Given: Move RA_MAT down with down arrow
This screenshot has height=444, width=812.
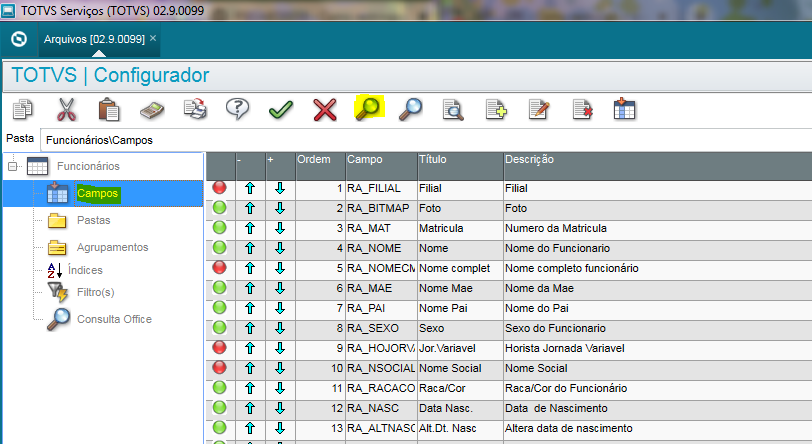Looking at the screenshot, I should pos(280,228).
